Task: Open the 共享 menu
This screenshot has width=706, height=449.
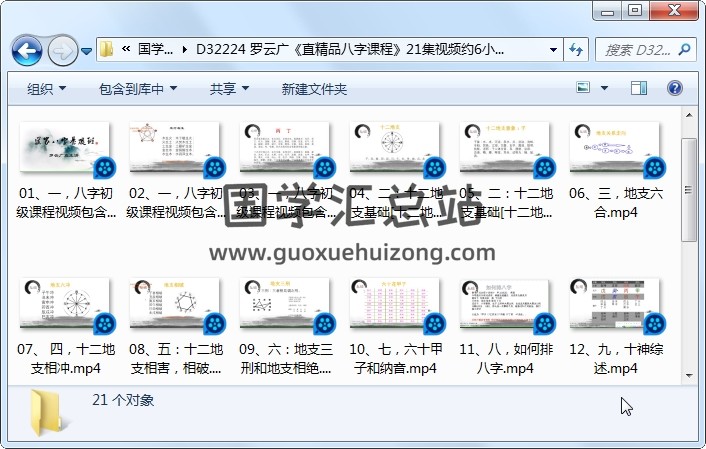Action: [229, 89]
